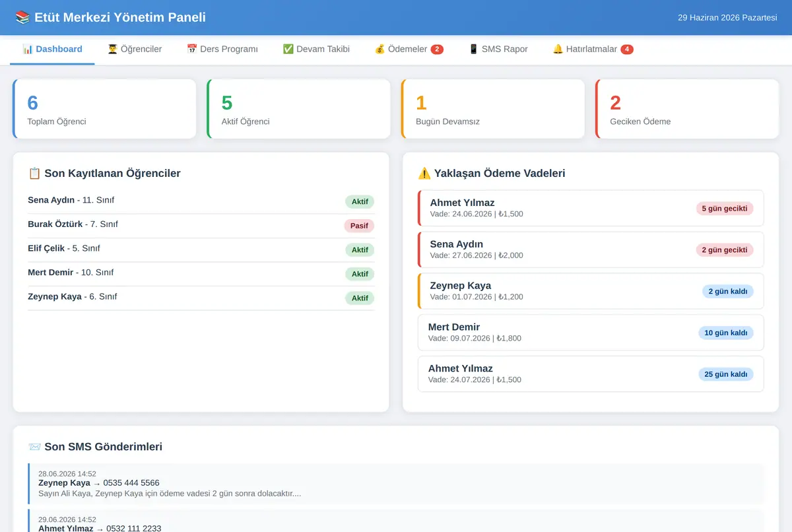Open the Hatırlatmalar tab
Screen dimensions: 792x532
(x=593, y=50)
